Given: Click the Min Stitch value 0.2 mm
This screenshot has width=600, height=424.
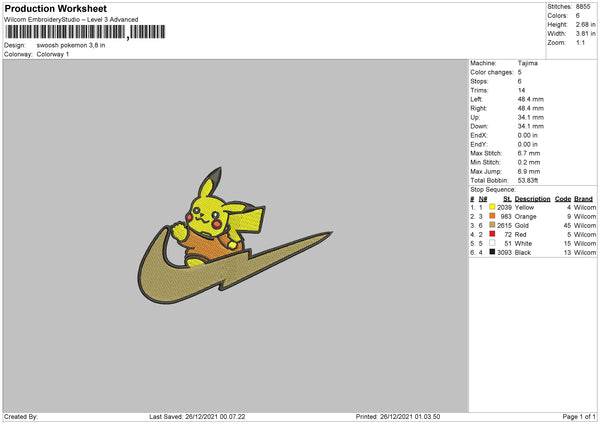Looking at the screenshot, I should (x=529, y=162).
